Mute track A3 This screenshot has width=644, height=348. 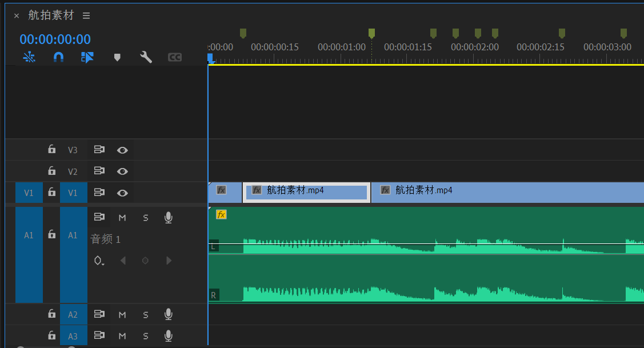[122, 336]
